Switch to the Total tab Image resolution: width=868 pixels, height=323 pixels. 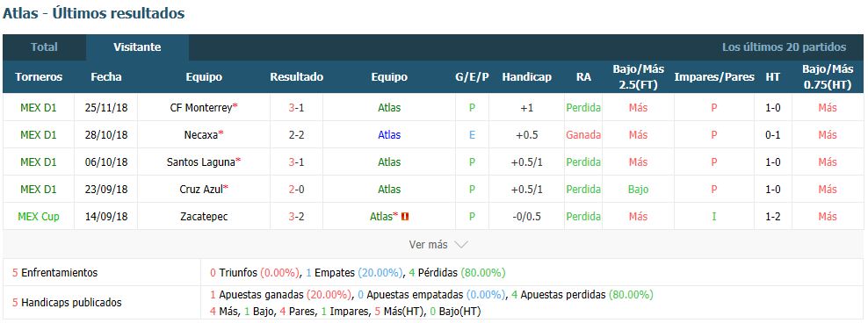click(x=44, y=47)
